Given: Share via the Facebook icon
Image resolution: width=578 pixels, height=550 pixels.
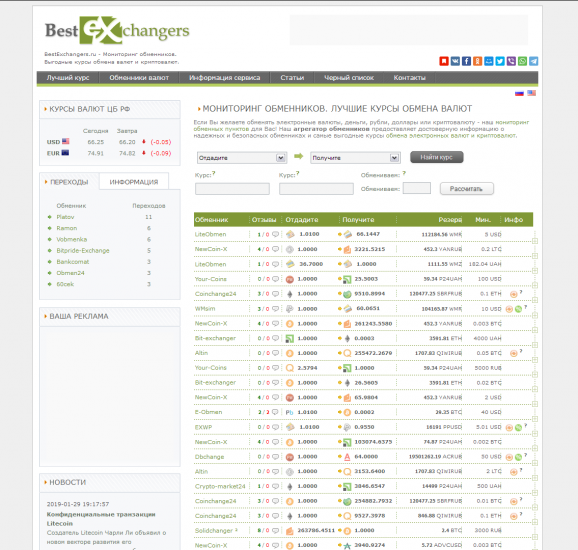Looking at the screenshot, I should pyautogui.click(x=466, y=61).
